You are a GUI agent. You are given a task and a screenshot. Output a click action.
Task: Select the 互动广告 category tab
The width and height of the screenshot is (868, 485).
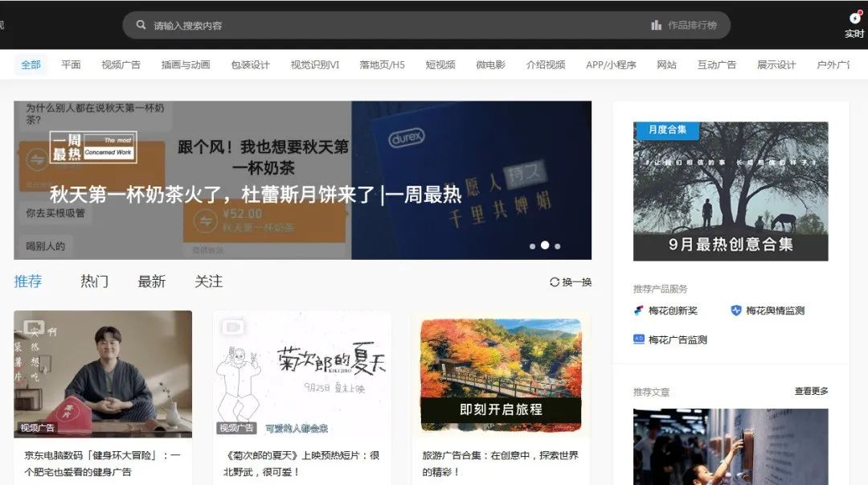tap(717, 65)
